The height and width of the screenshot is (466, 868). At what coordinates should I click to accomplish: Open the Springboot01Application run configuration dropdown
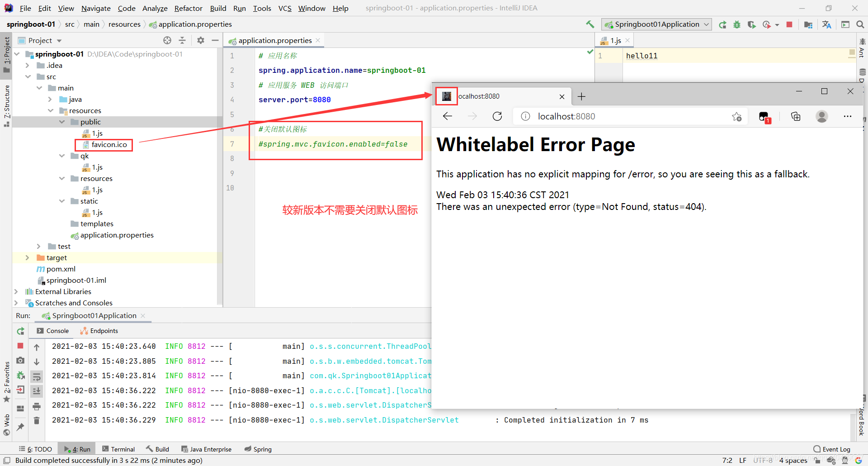point(656,24)
